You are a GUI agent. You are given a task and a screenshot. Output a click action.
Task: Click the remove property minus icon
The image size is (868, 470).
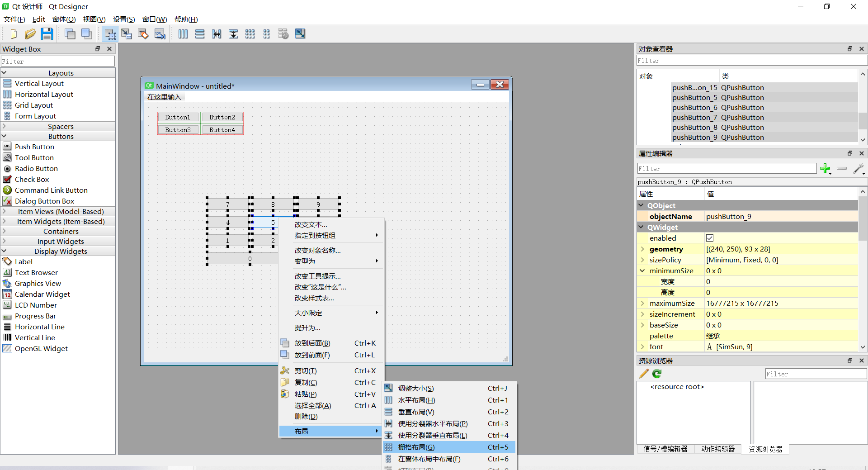842,168
